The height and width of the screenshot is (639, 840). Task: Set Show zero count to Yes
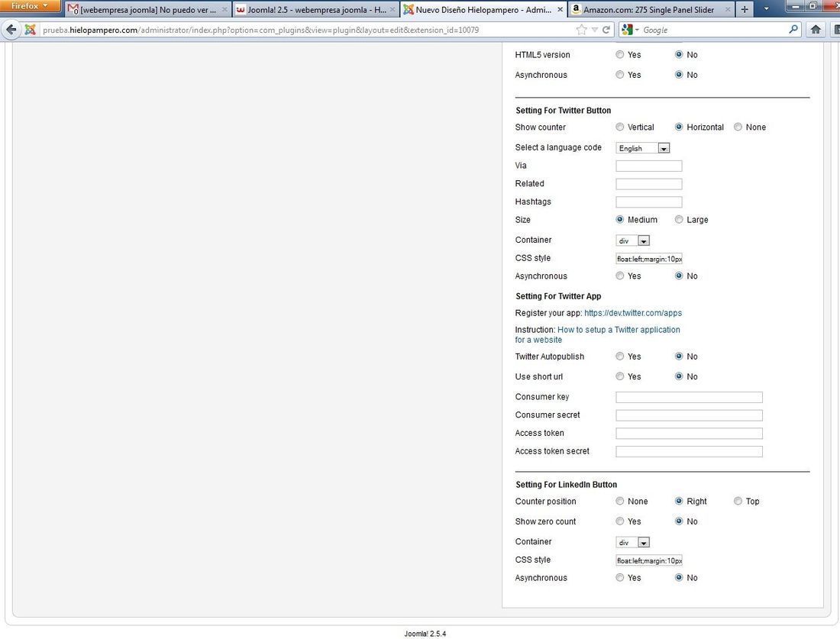620,521
